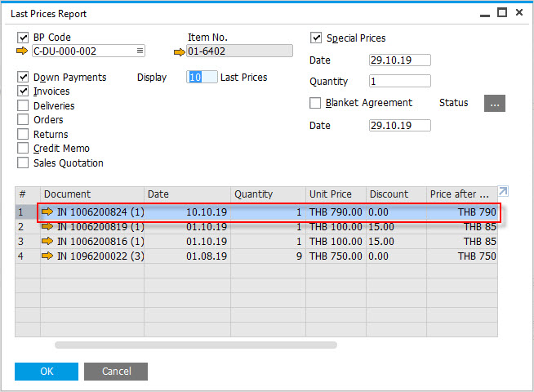Viewport: 534px width, 392px height.
Task: Click the Display last prices count field
Action: 202,77
